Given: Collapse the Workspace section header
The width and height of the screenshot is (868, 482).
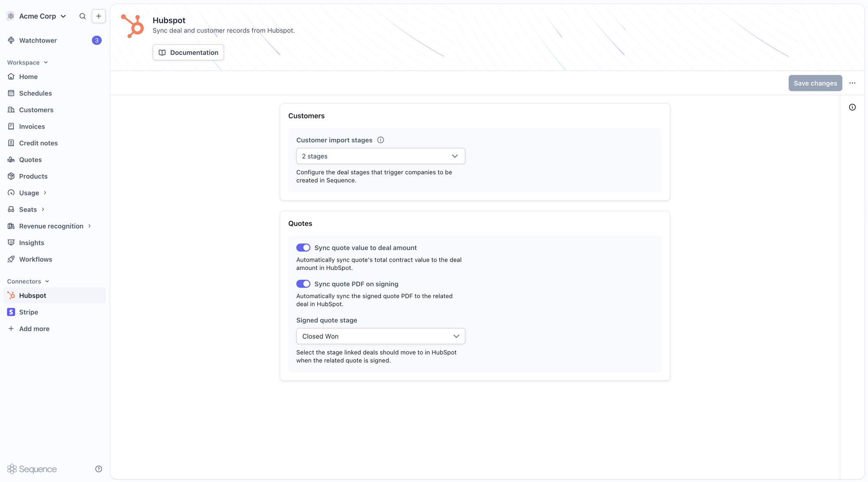Looking at the screenshot, I should [x=27, y=62].
